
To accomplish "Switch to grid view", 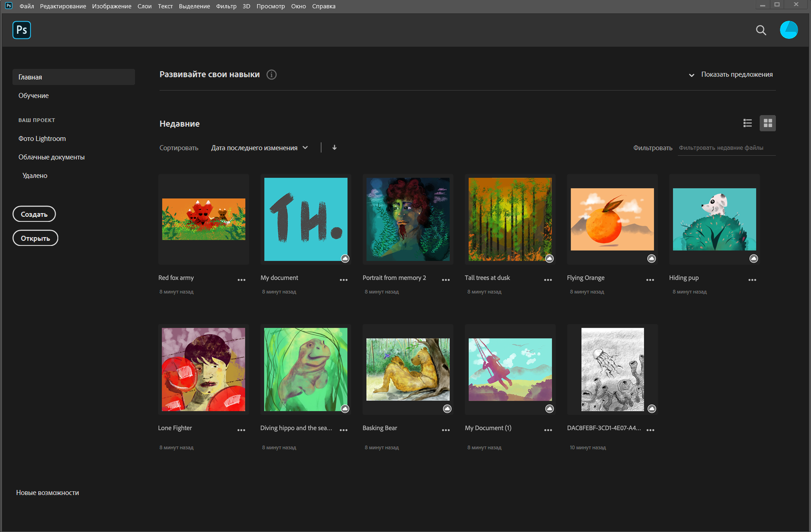I will tap(768, 123).
